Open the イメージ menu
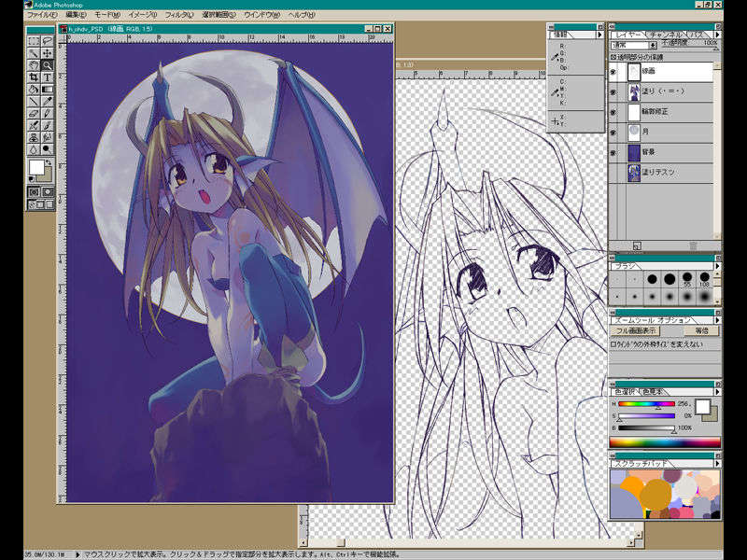 point(142,15)
